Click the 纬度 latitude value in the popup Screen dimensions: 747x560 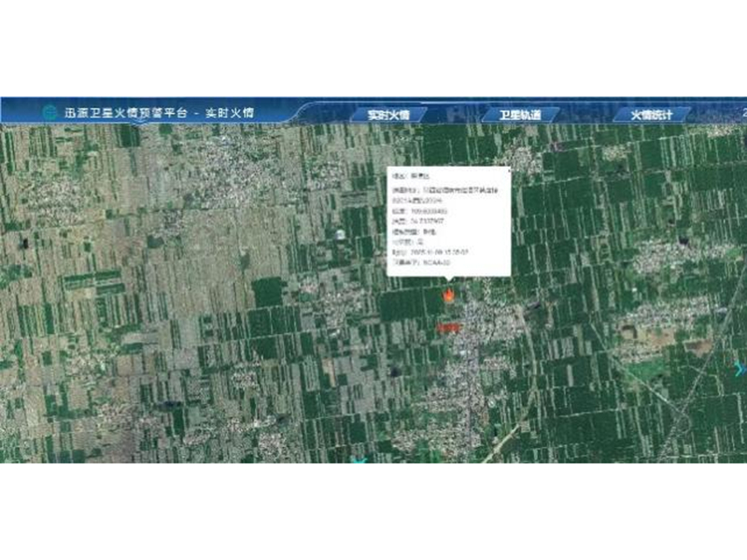[x=434, y=220]
